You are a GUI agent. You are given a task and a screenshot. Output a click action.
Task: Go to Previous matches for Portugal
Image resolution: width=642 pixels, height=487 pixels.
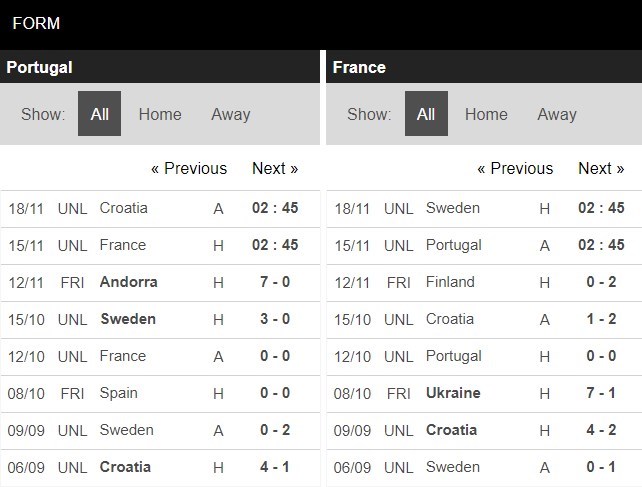pyautogui.click(x=189, y=168)
